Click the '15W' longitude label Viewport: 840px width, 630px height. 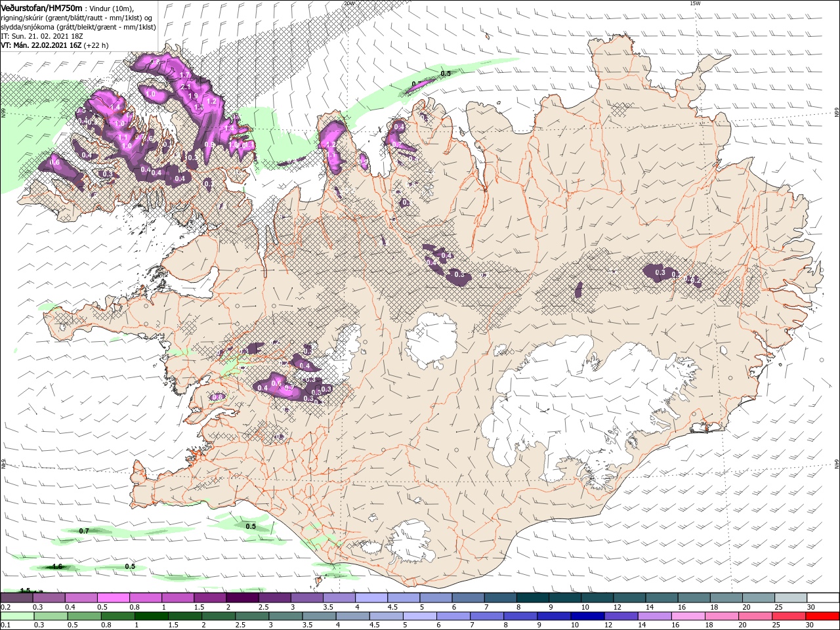[695, 3]
